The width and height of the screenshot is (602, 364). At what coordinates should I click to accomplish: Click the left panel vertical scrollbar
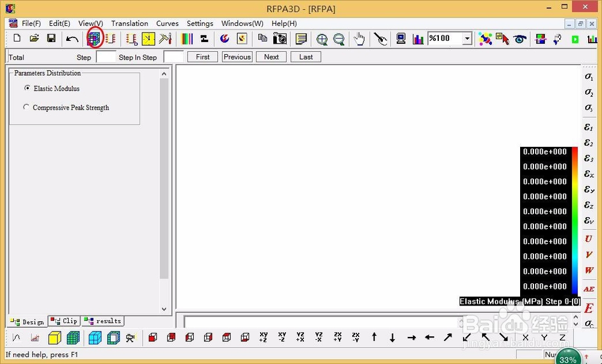click(x=164, y=191)
